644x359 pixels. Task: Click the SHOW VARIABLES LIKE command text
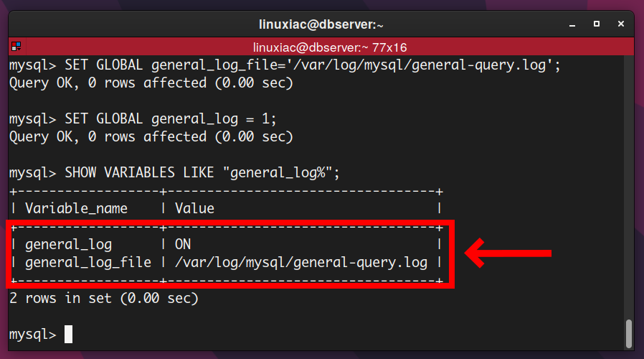[x=174, y=173]
